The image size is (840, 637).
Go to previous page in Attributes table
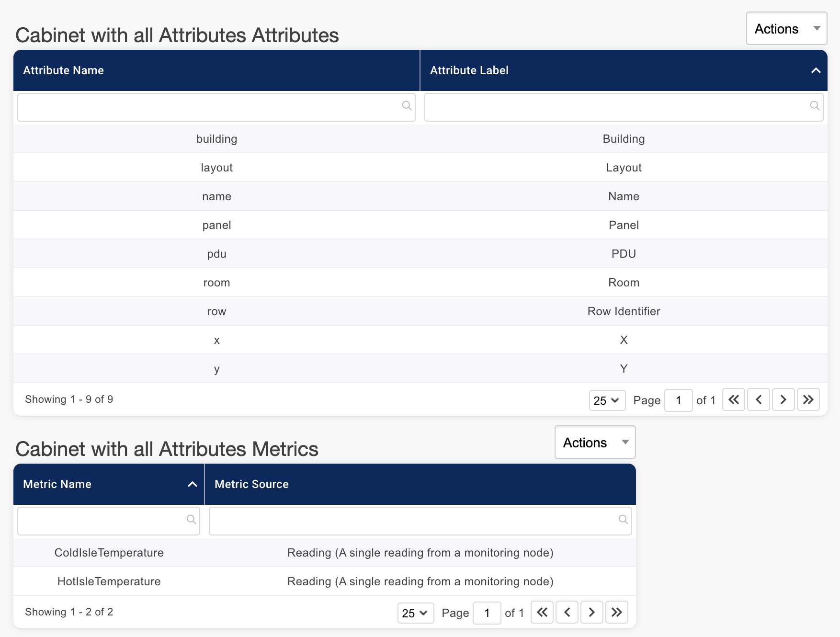[758, 400]
